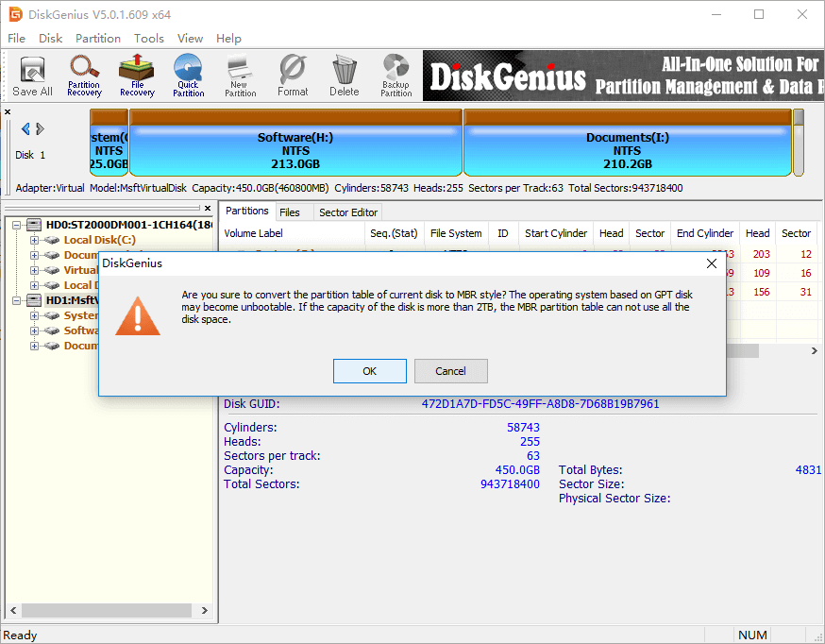825x644 pixels.
Task: Cancel the partition table conversion dialog
Action: click(x=450, y=371)
